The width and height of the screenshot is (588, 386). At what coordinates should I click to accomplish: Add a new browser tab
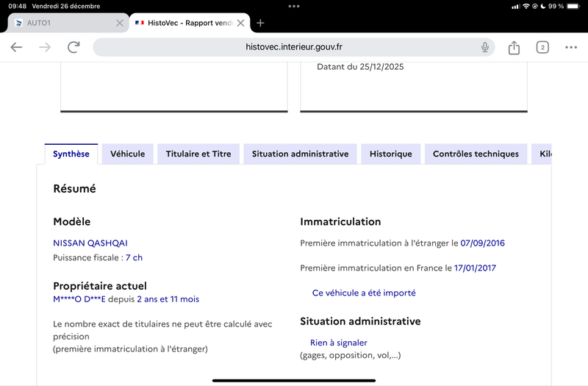pyautogui.click(x=260, y=23)
